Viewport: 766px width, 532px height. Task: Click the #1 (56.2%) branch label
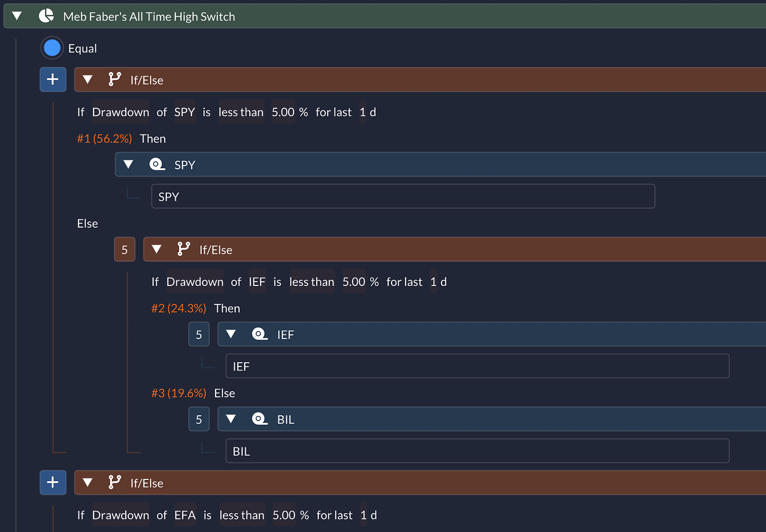104,139
